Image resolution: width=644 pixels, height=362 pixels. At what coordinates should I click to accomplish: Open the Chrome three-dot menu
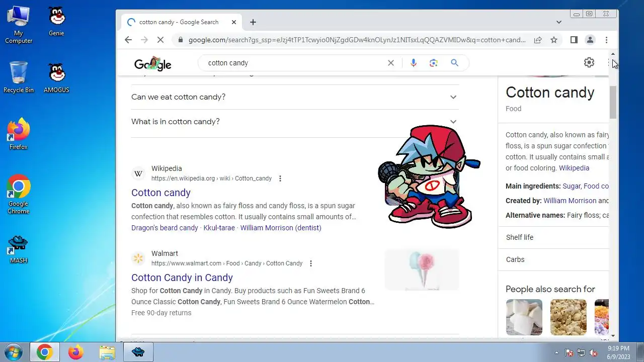pos(606,40)
